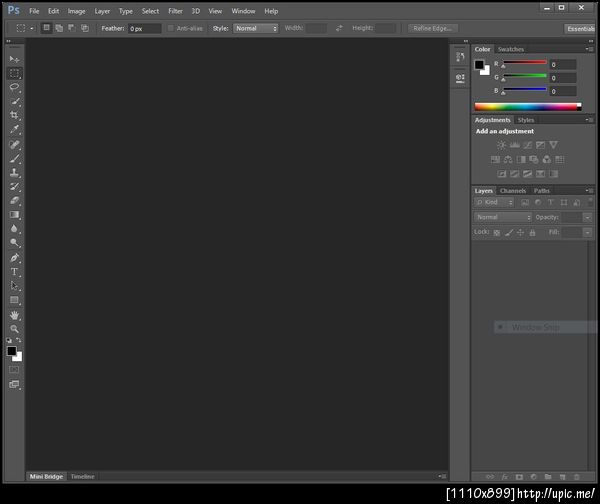
Task: Add a Levels adjustment
Action: [515, 145]
